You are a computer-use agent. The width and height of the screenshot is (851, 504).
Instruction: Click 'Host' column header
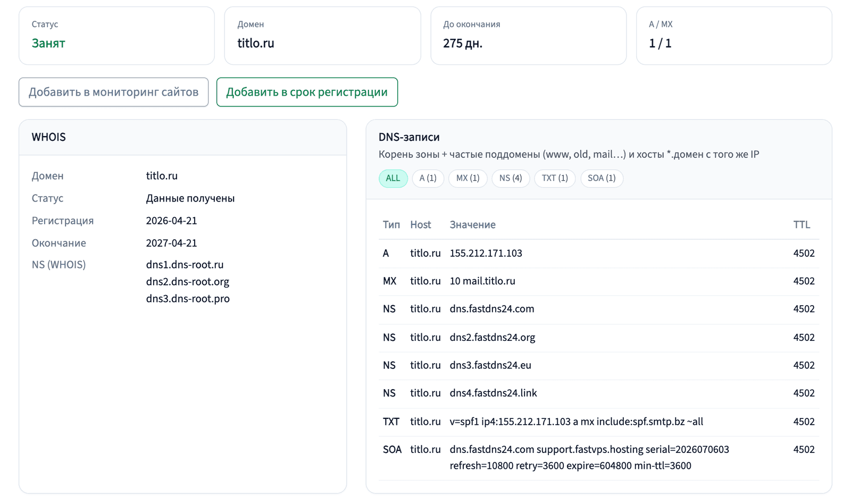coord(420,225)
